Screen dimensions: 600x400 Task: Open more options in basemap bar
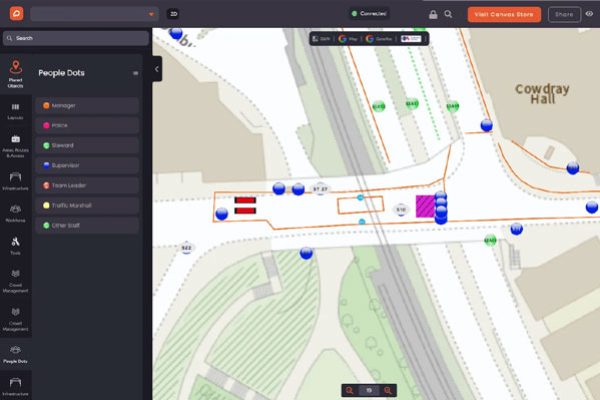(426, 39)
